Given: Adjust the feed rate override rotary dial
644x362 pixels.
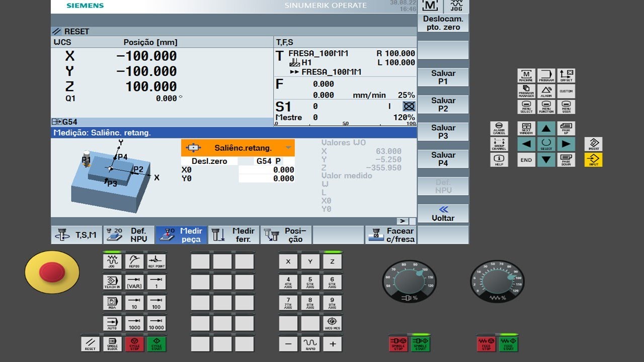Looking at the screenshot, I should coord(497,281).
